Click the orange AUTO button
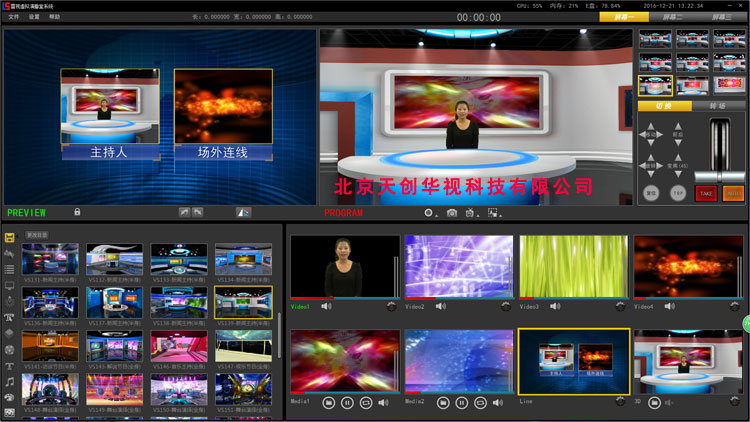Viewport: 750px width, 422px height. pos(732,193)
